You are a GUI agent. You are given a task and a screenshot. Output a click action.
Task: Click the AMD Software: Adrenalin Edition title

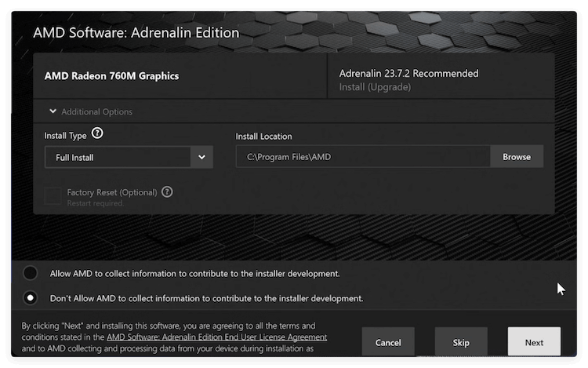pyautogui.click(x=136, y=33)
